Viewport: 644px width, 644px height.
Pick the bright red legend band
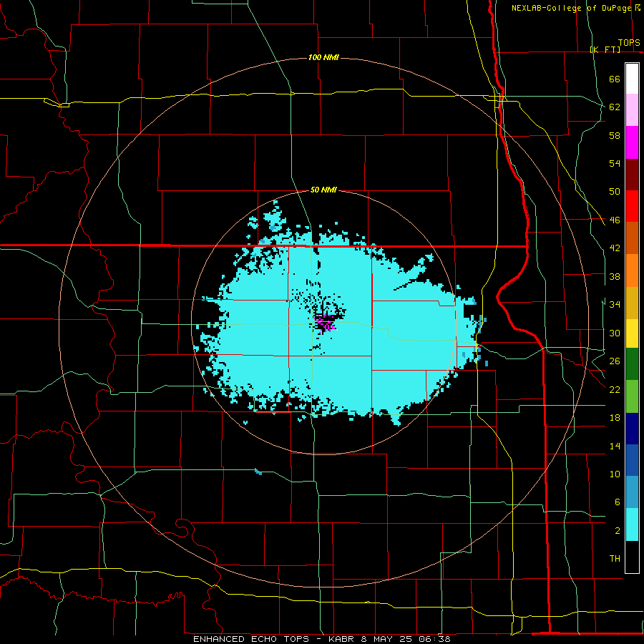pos(632,206)
